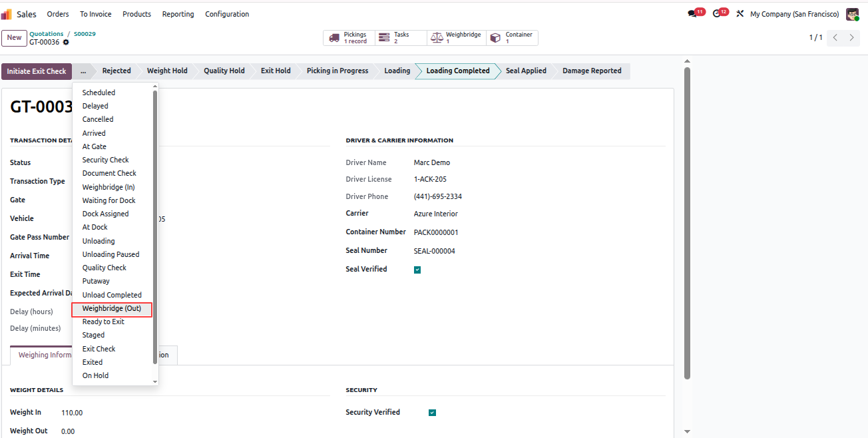Click the status list scrollbar down arrow
This screenshot has width=868, height=438.
point(156,382)
